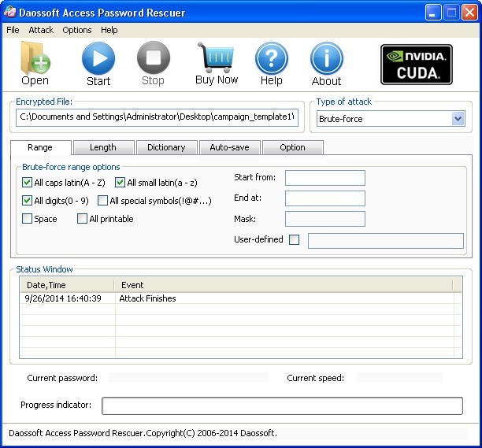Select the Range tab
This screenshot has height=448, width=482.
(x=40, y=147)
